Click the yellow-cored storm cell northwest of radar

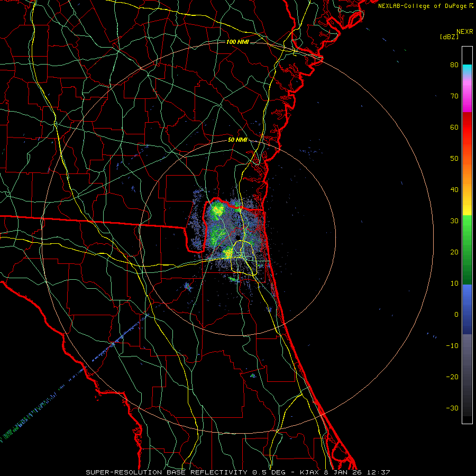(217, 209)
